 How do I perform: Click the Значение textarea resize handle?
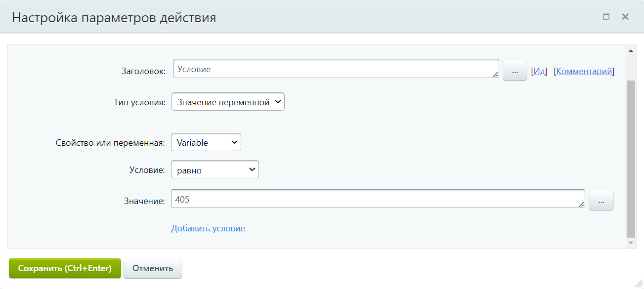coord(581,205)
